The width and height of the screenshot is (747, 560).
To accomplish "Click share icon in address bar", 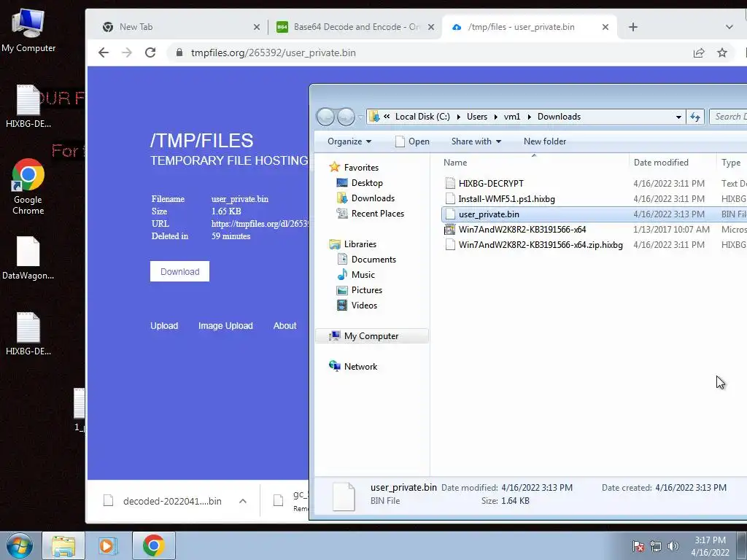I will [x=699, y=52].
